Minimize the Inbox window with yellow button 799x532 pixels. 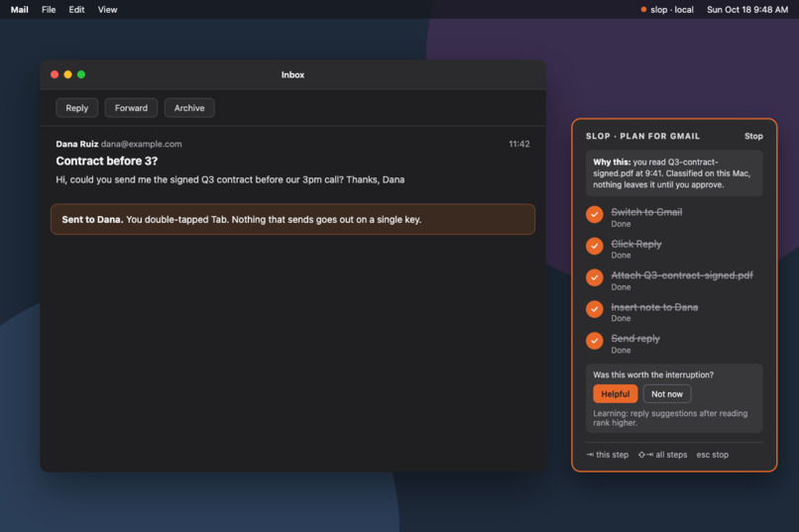point(67,75)
